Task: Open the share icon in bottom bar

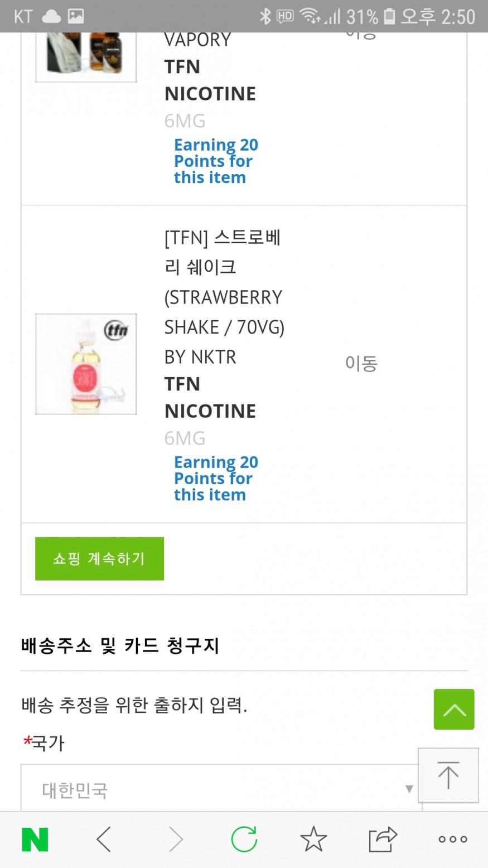Action: click(x=383, y=839)
